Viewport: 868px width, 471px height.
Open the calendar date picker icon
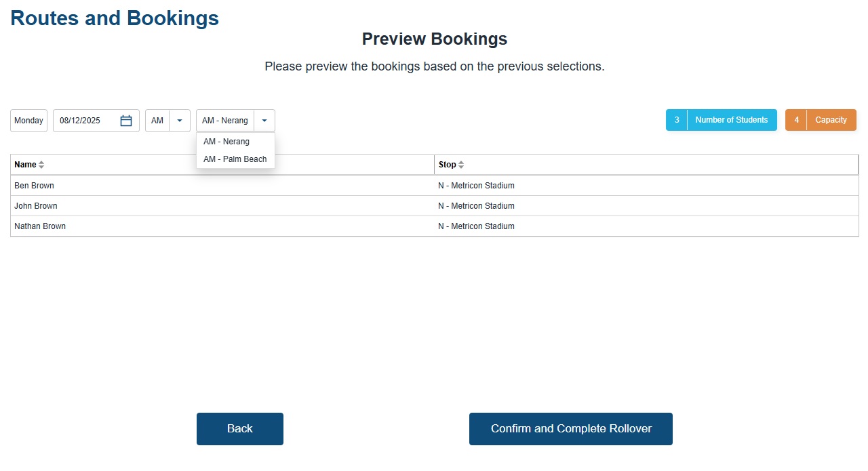tap(126, 121)
